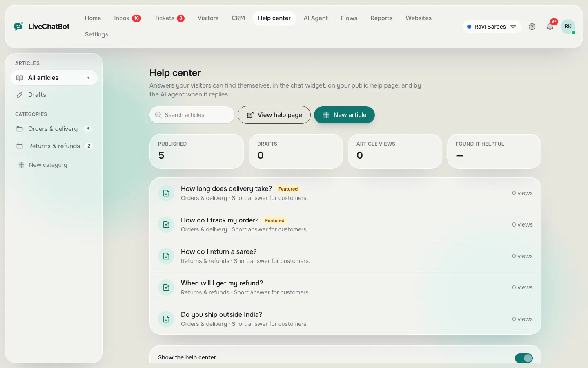Switch to the Websites tab
Viewport: 588px width, 368px height.
pyautogui.click(x=418, y=18)
